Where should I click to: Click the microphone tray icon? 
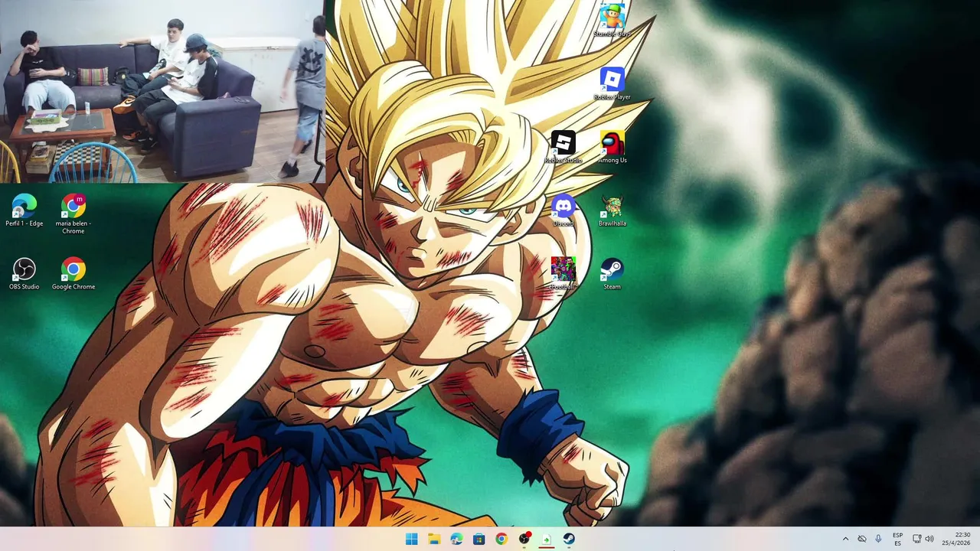pos(878,539)
